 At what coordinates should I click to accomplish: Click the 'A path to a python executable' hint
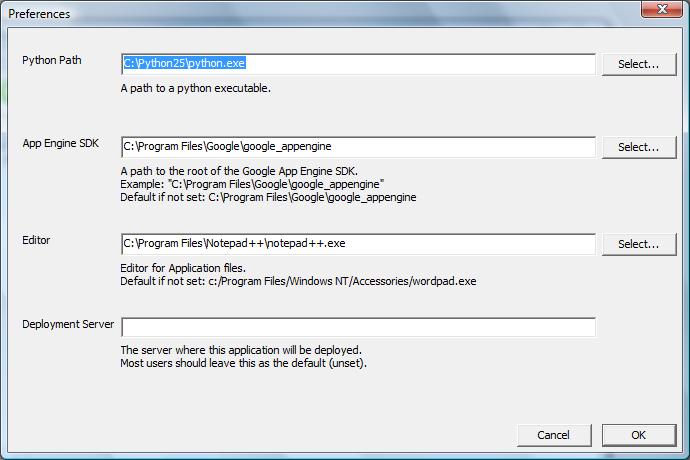click(196, 88)
